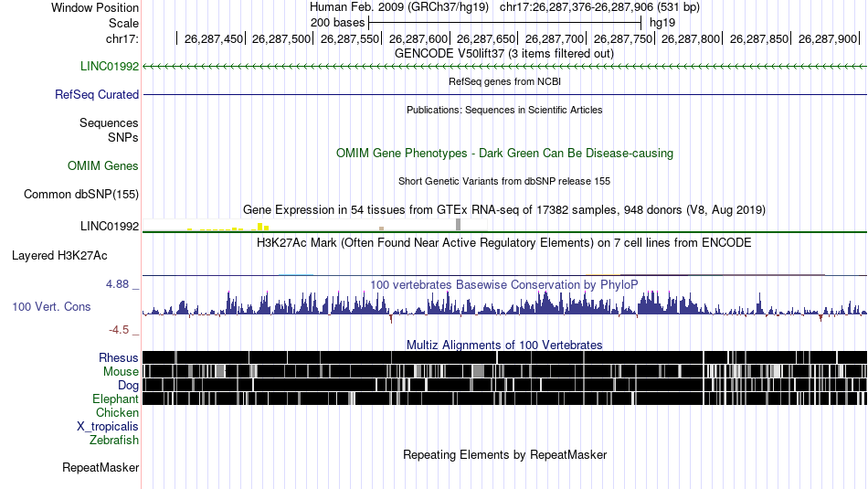Screen dimensions: 868x489
Task: Click the GENCODE V50lift37 track title
Action: pos(504,54)
